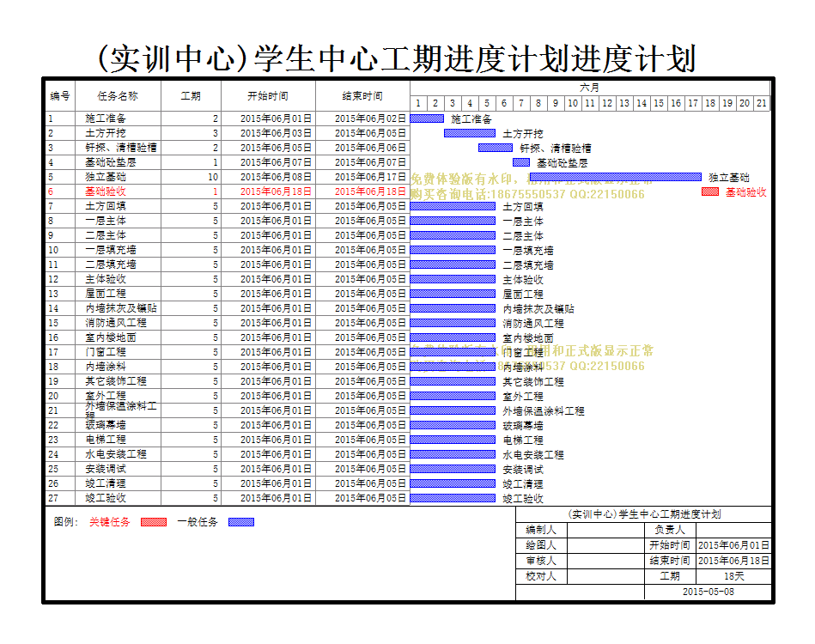Viewport: 815px width, 644px height.
Task: Click the Gantt bar for 玻璃幕墙
Action: tap(453, 425)
